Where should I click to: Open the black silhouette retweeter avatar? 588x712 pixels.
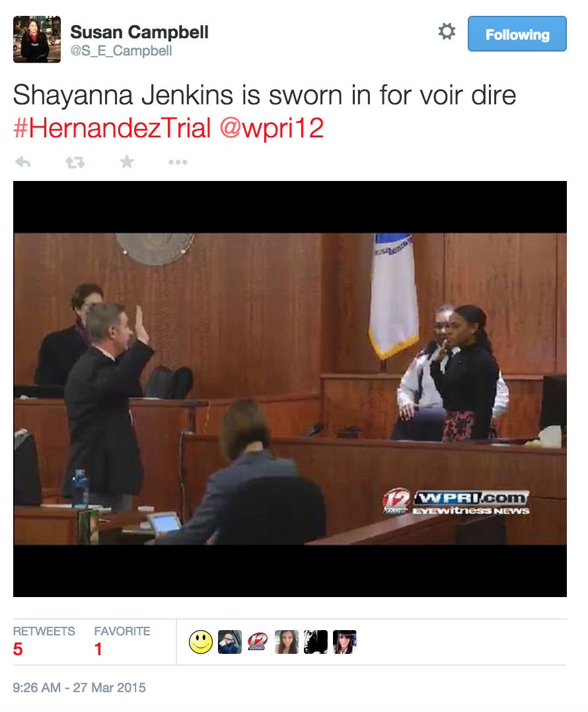coord(316,642)
